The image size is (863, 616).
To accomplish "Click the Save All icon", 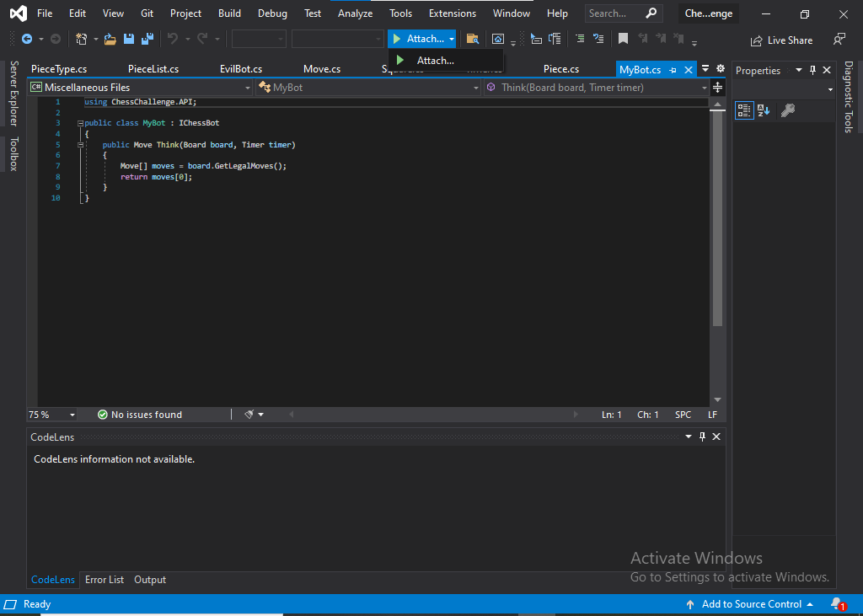I will 147,39.
